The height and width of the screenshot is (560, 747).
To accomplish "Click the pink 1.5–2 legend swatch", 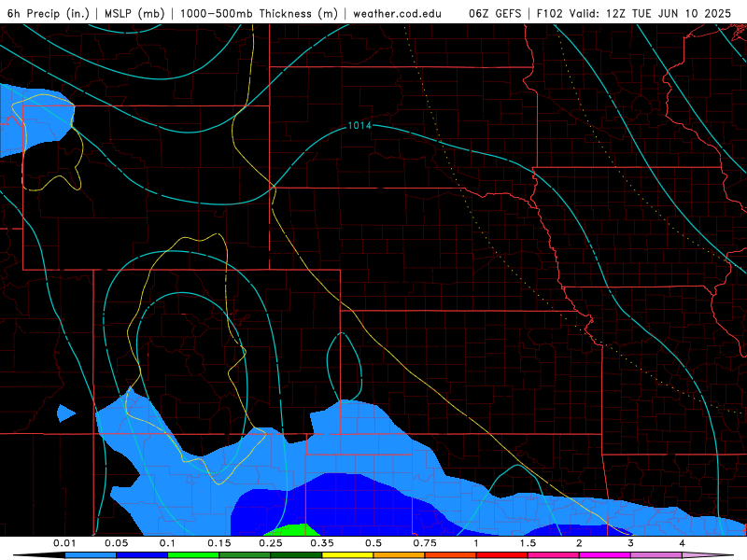I will coord(554,555).
